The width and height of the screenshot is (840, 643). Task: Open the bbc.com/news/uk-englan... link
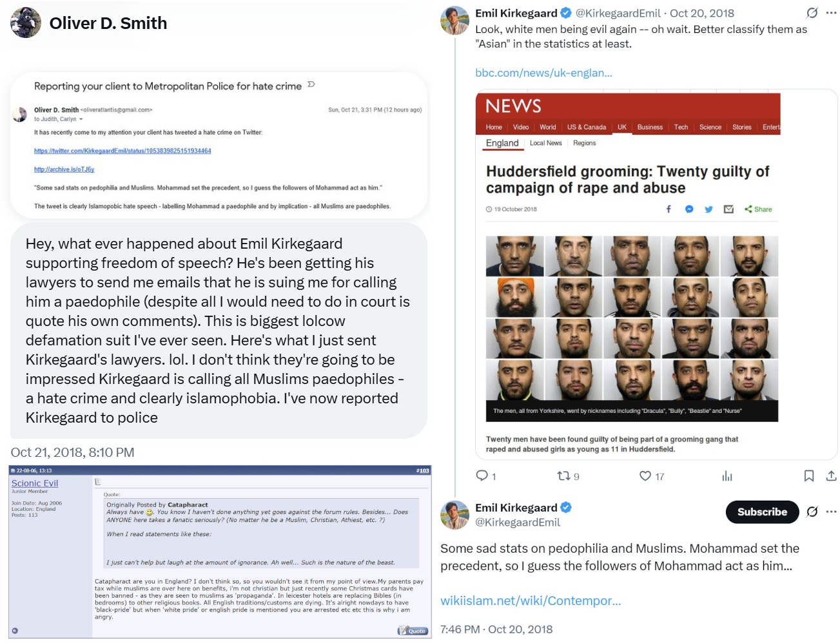(544, 73)
